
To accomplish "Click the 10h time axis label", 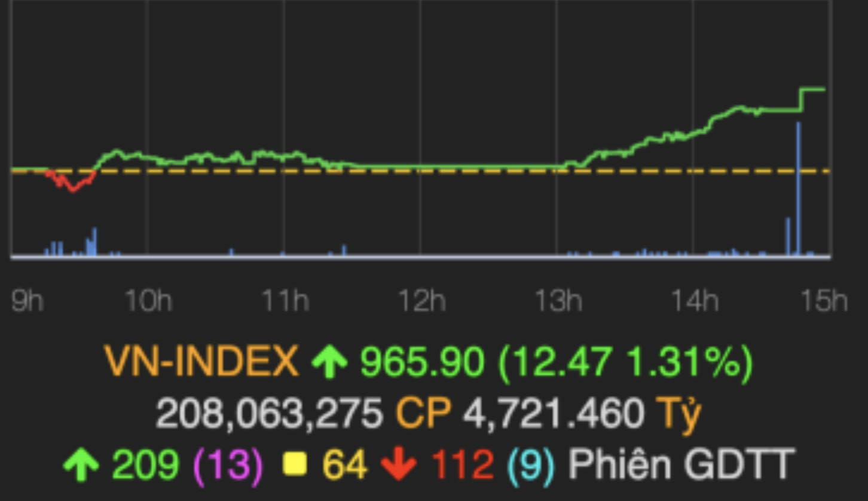I will (148, 301).
